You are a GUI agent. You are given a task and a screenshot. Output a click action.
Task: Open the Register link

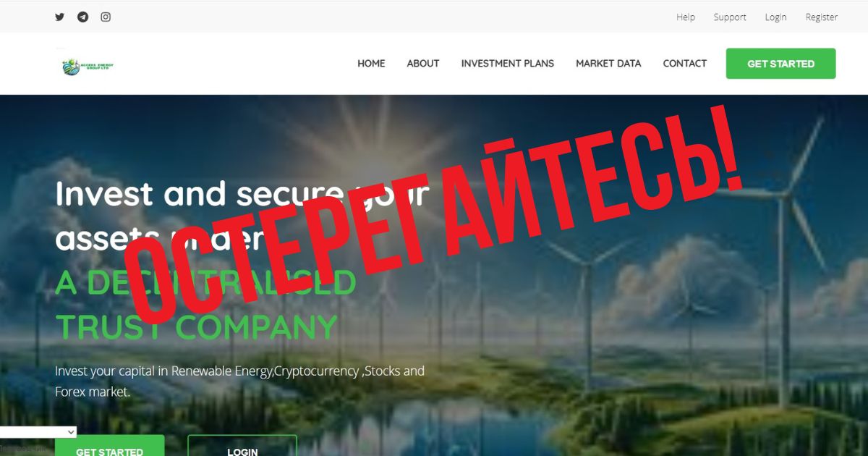822,17
